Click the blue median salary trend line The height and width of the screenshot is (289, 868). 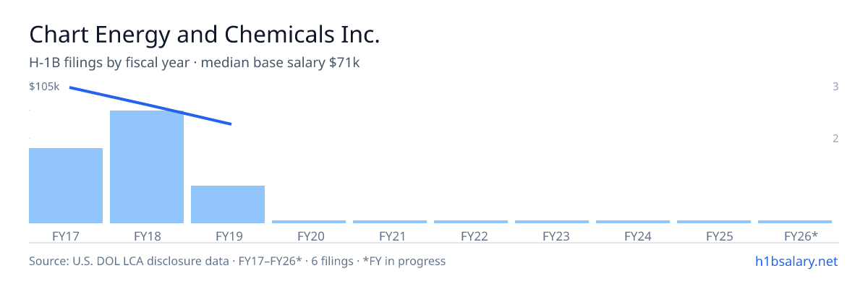tap(150, 105)
